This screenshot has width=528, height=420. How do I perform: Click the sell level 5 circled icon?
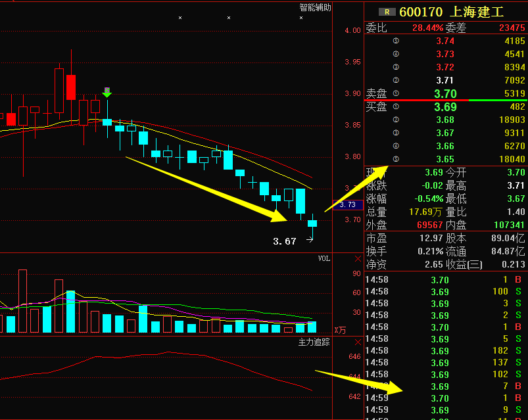(396, 41)
